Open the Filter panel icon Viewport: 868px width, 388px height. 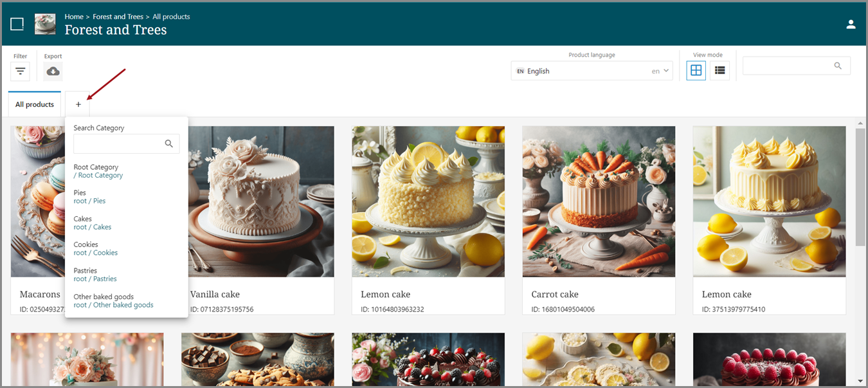(x=20, y=71)
